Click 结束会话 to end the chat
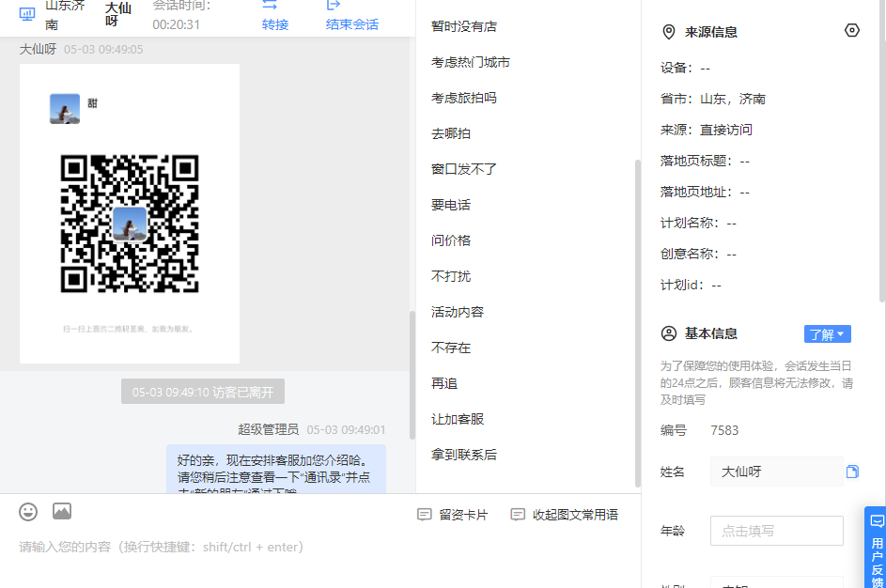The height and width of the screenshot is (588, 886). point(352,24)
